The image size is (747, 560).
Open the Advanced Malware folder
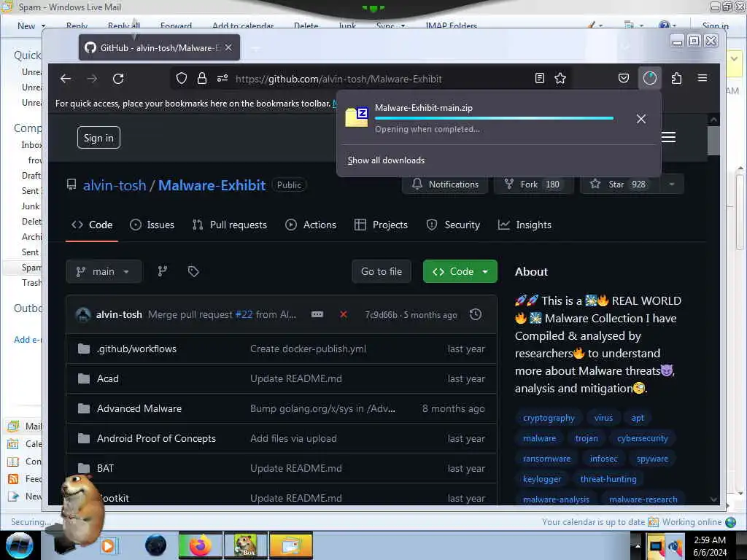[x=139, y=408]
